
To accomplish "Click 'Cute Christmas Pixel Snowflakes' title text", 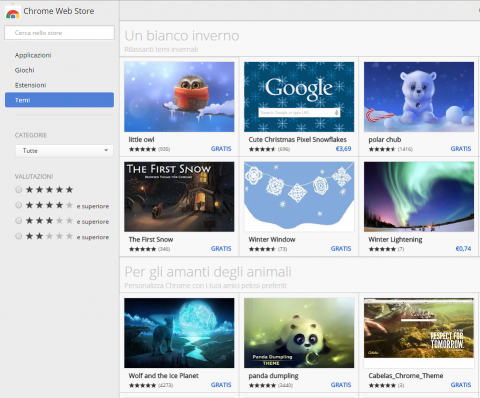I will pyautogui.click(x=298, y=140).
